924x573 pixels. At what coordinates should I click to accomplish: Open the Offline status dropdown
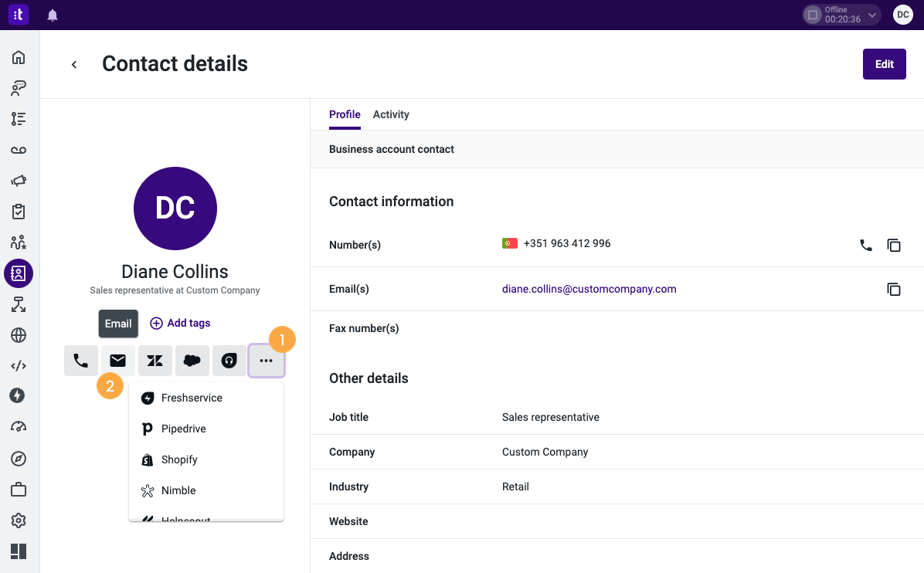pyautogui.click(x=841, y=14)
